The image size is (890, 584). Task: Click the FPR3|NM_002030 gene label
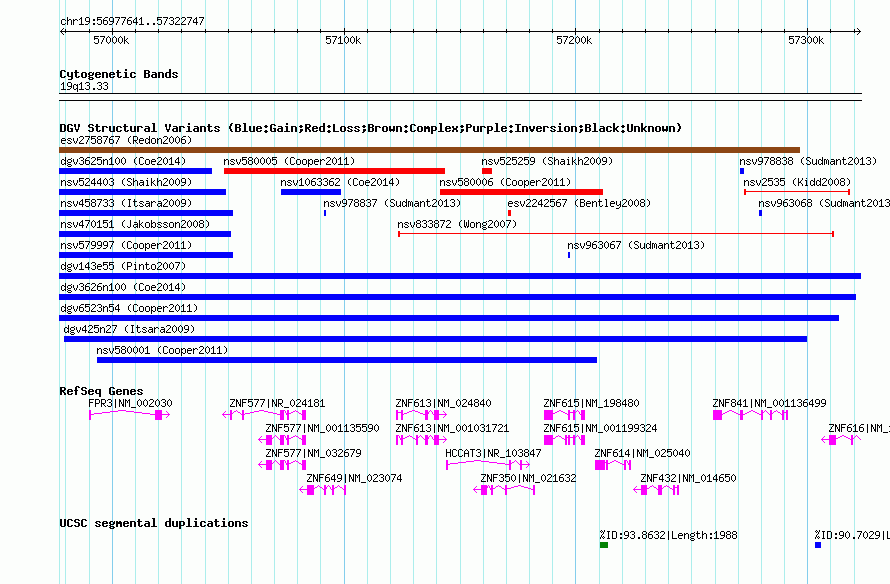(130, 404)
